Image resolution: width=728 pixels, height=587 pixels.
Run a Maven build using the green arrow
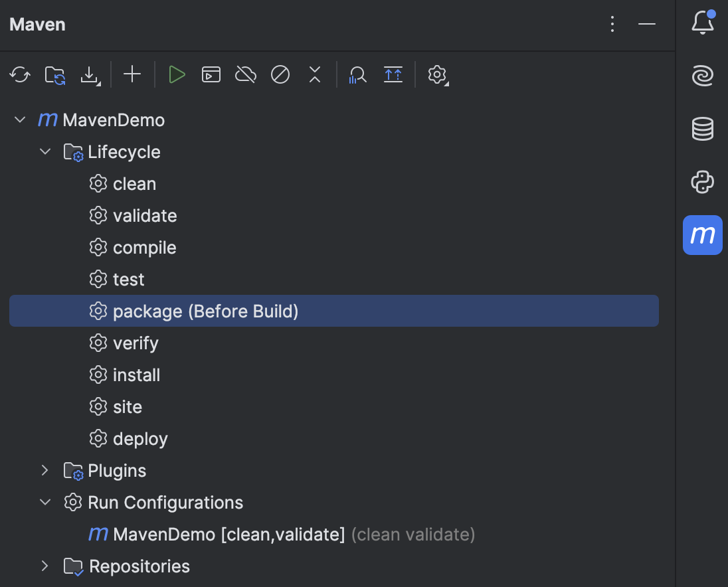177,74
